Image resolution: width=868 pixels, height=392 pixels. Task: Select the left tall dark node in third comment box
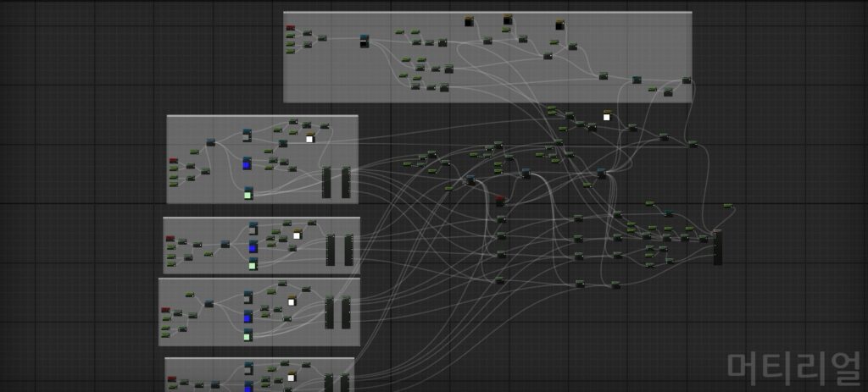(x=331, y=250)
